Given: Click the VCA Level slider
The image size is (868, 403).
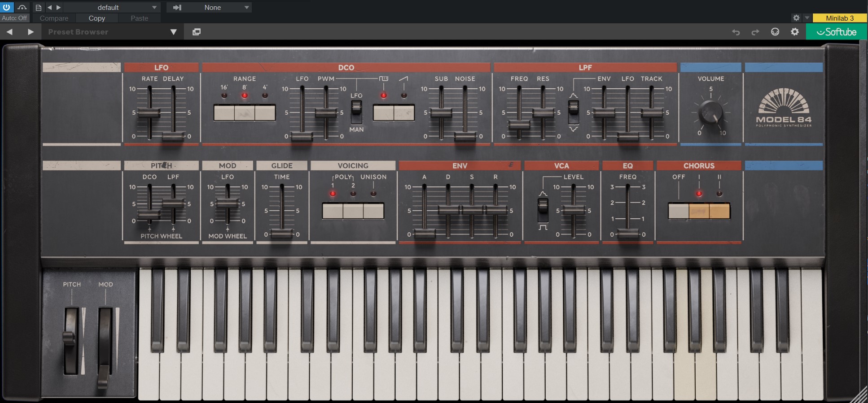Looking at the screenshot, I should [x=573, y=210].
